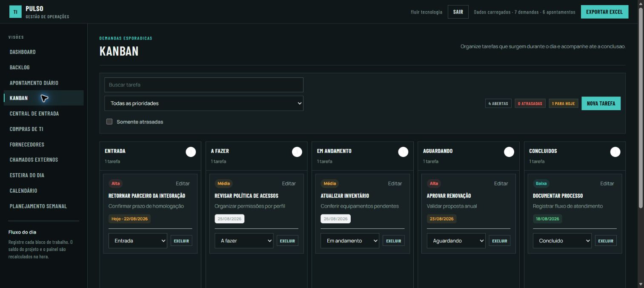The image size is (644, 288).
Task: Click Editar on Revisar Política de Acessos
Action: point(289,183)
